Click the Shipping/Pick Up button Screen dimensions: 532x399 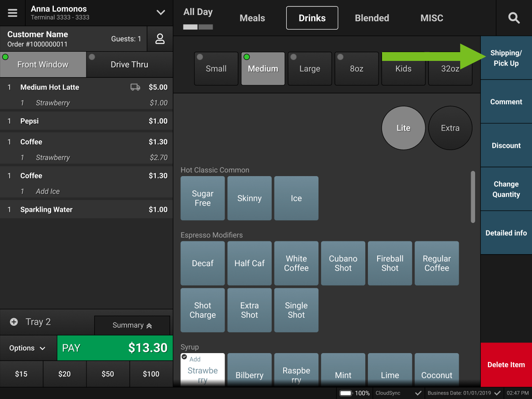(x=506, y=58)
